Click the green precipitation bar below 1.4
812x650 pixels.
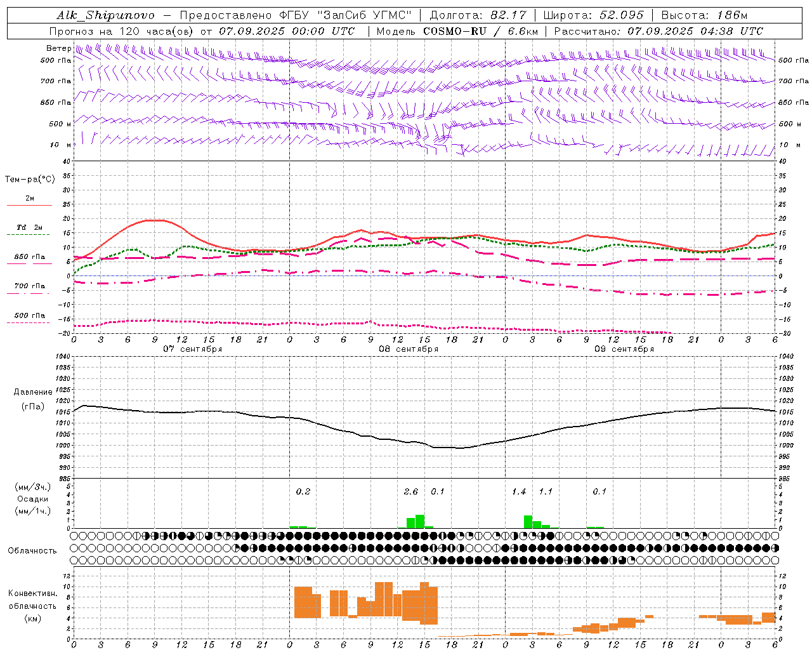(528, 522)
